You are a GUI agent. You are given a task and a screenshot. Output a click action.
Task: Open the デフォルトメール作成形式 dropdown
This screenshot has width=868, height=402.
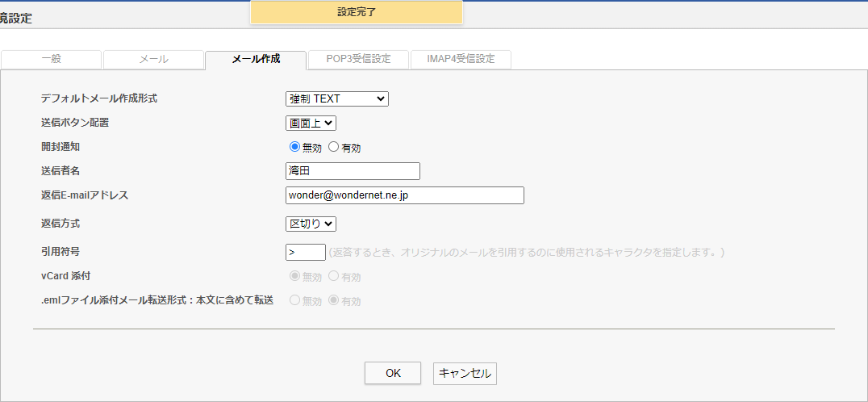337,99
